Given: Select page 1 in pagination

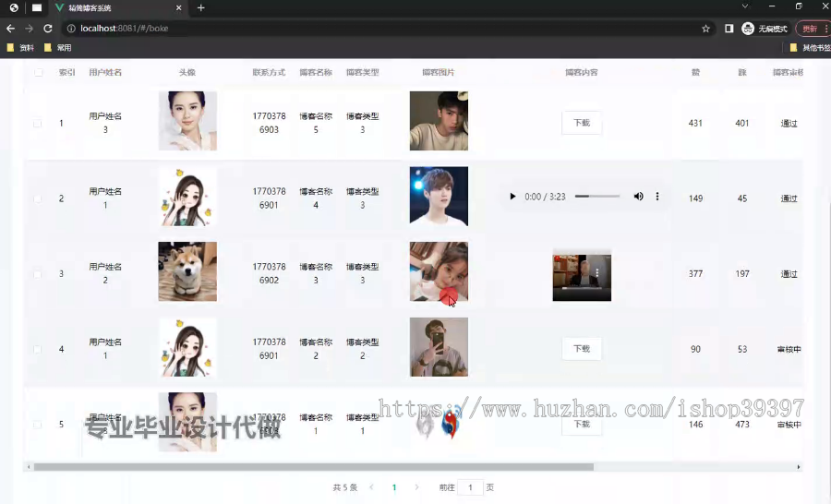Looking at the screenshot, I should pos(394,487).
